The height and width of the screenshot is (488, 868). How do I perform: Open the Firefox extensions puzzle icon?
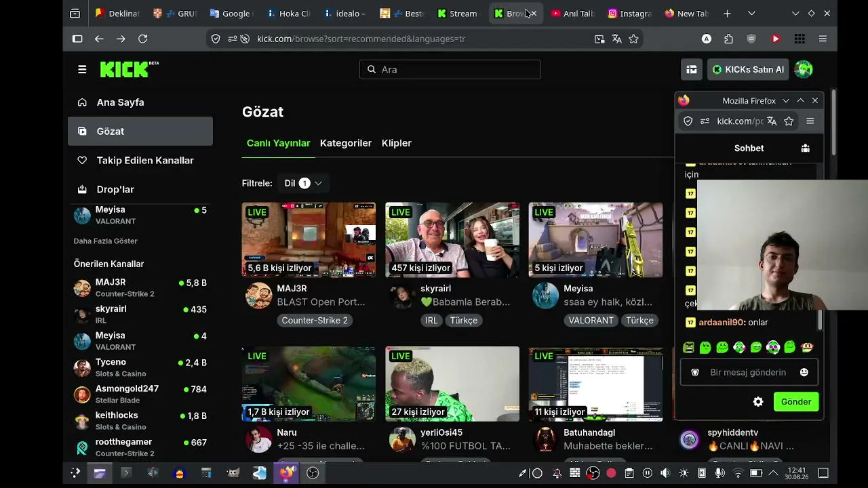point(728,39)
